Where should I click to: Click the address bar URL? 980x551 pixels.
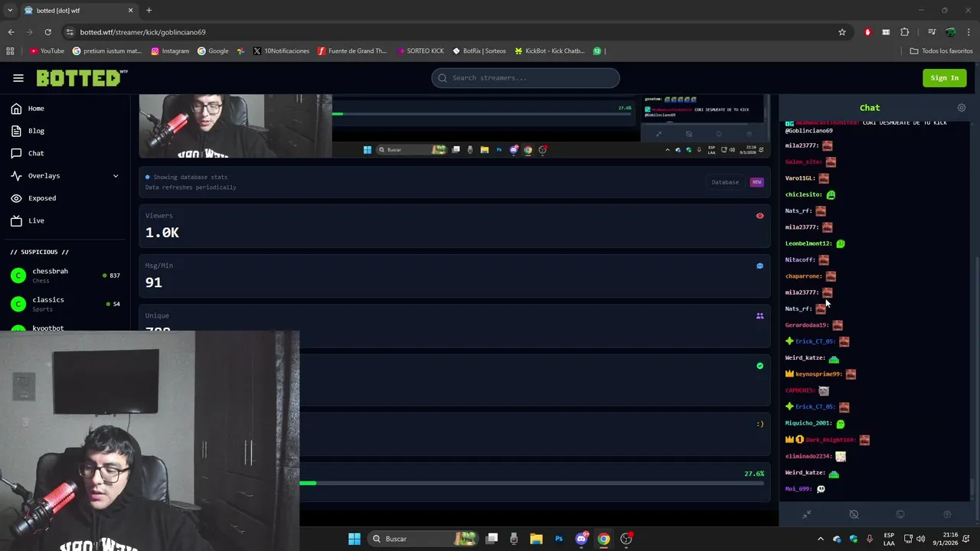pyautogui.click(x=142, y=32)
